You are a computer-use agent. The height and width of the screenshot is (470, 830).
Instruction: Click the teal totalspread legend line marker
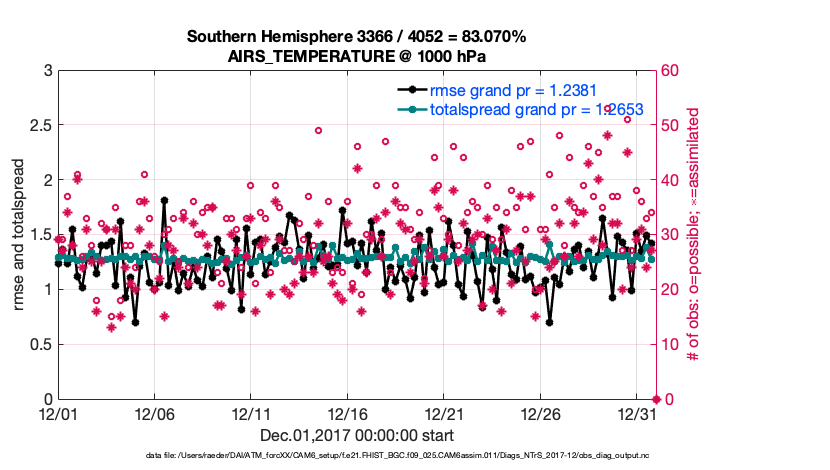[404, 110]
